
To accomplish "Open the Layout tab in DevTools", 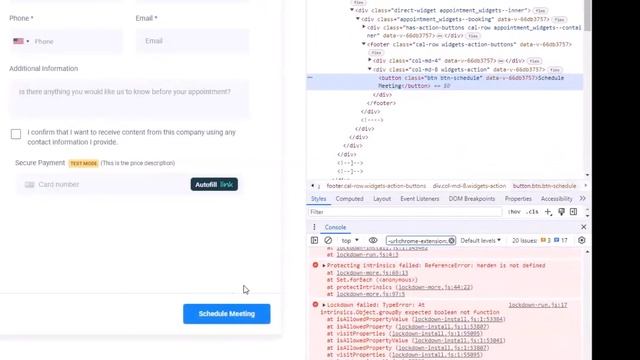I will click(382, 199).
